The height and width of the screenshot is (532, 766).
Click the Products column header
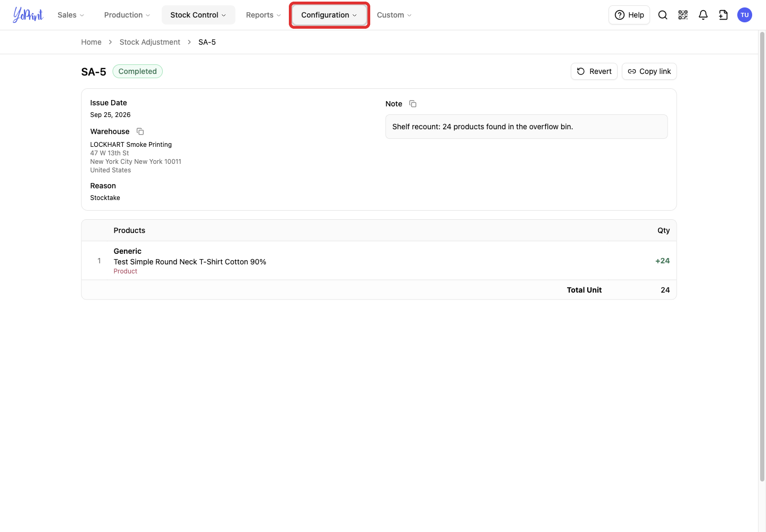(x=129, y=230)
